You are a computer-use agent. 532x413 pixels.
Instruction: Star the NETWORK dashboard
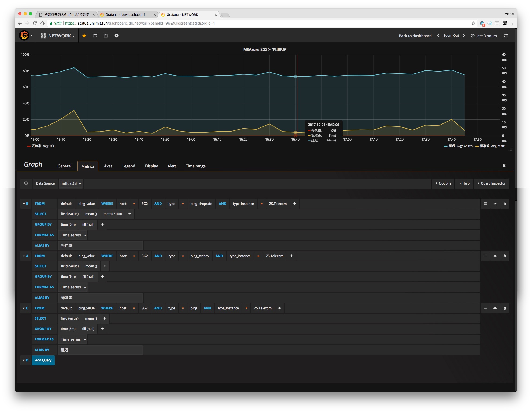[84, 36]
